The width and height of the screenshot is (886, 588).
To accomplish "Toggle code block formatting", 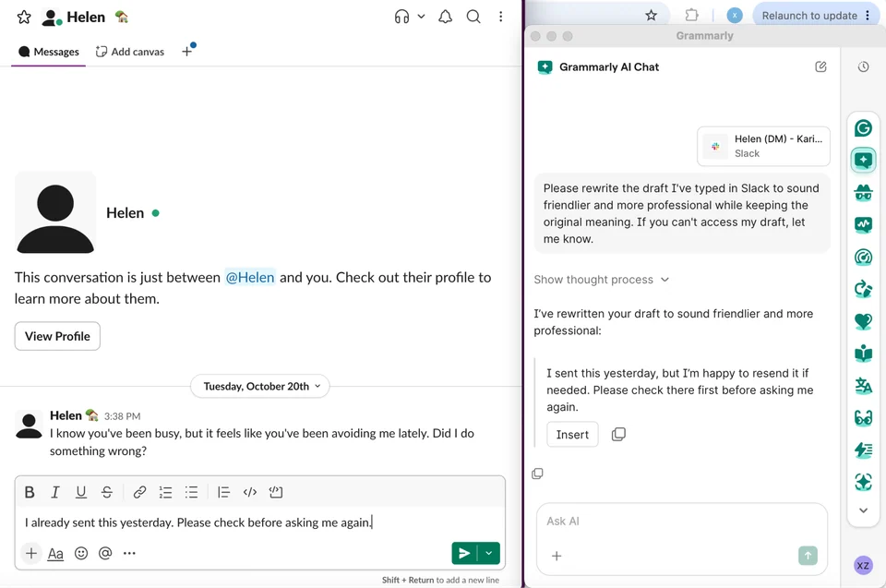I will pos(276,492).
